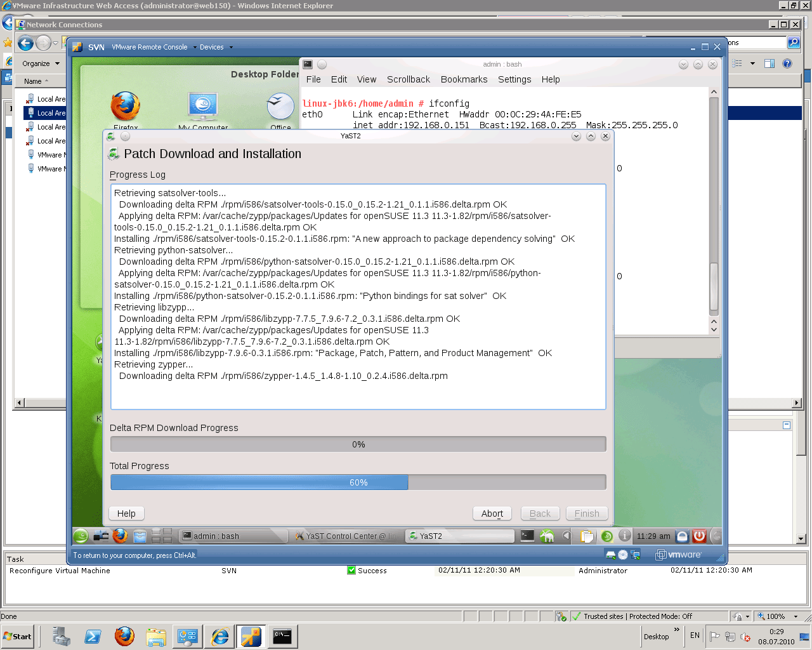Click the KDE lock screen icon

[682, 536]
